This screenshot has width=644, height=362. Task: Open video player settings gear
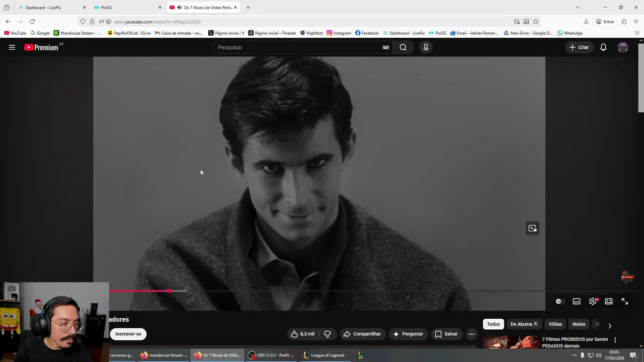[x=593, y=301]
